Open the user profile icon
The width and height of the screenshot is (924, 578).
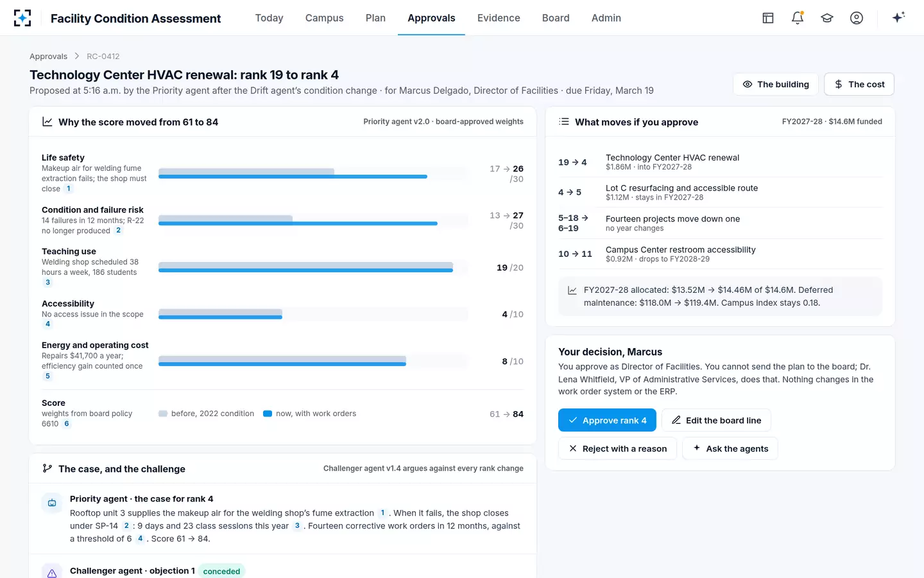(x=857, y=18)
